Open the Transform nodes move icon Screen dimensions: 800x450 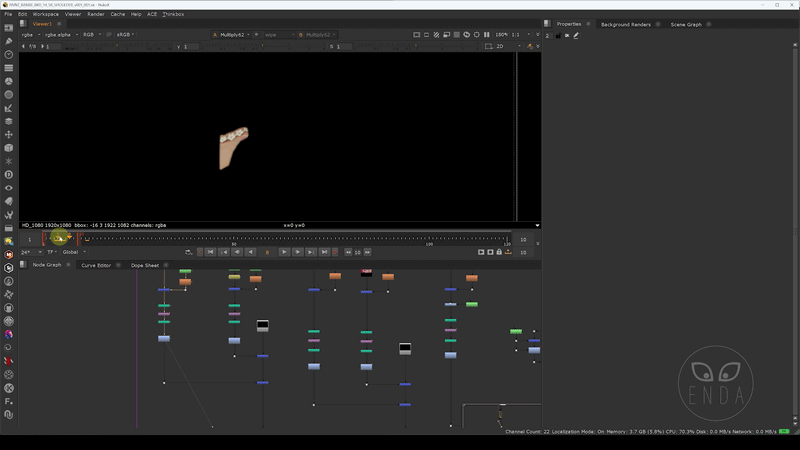[9, 135]
